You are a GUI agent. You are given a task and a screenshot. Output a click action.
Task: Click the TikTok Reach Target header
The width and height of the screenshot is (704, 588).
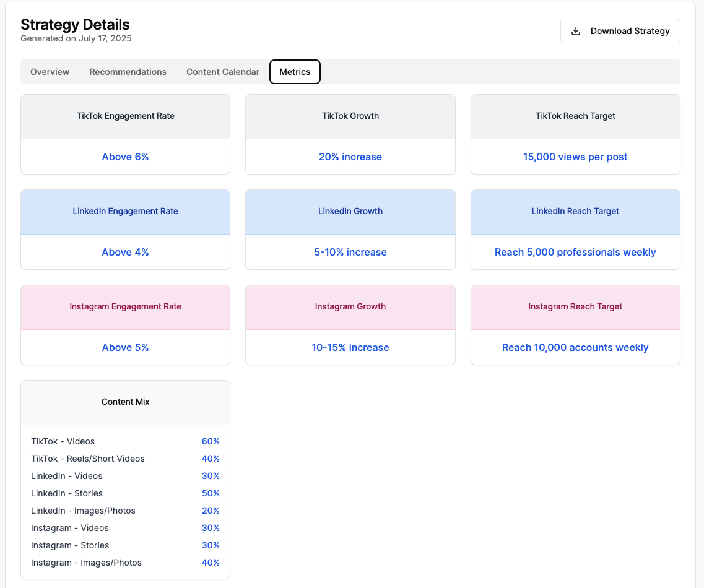pos(575,116)
